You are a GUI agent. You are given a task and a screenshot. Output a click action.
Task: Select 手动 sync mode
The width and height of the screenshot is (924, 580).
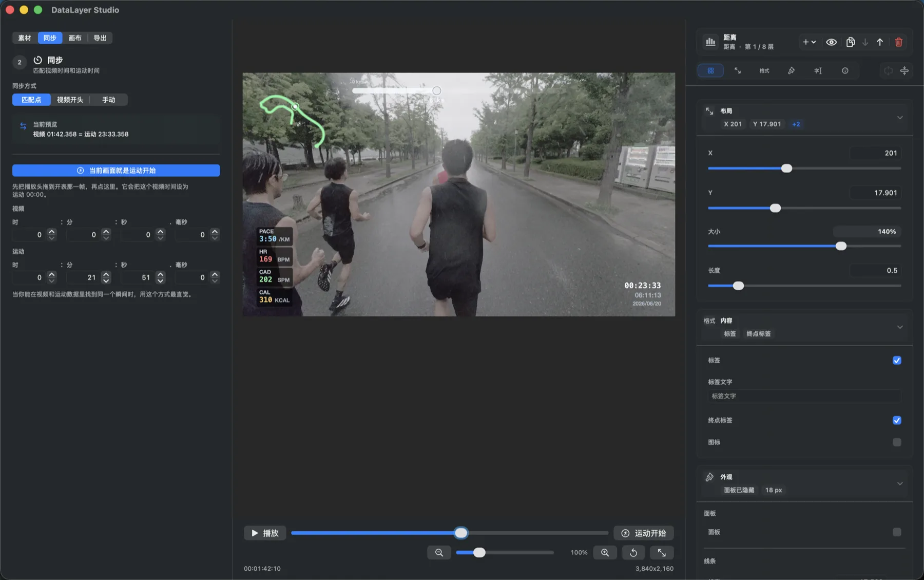tap(108, 100)
